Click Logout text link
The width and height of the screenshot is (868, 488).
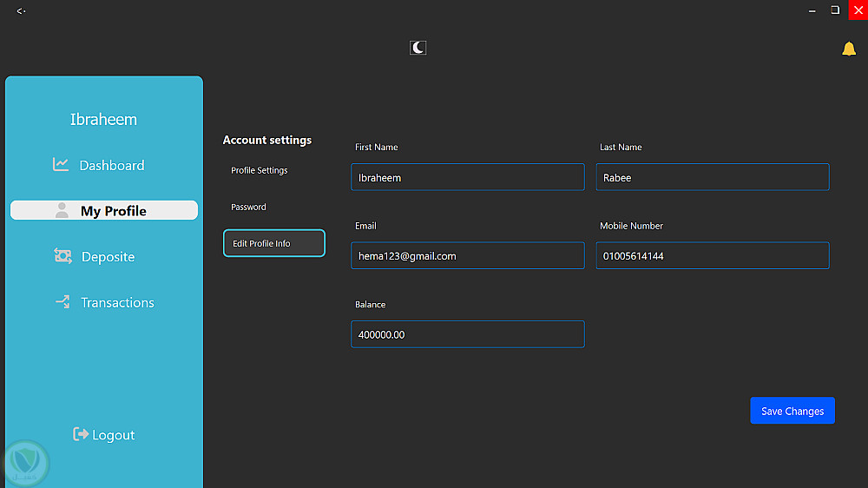tap(114, 435)
